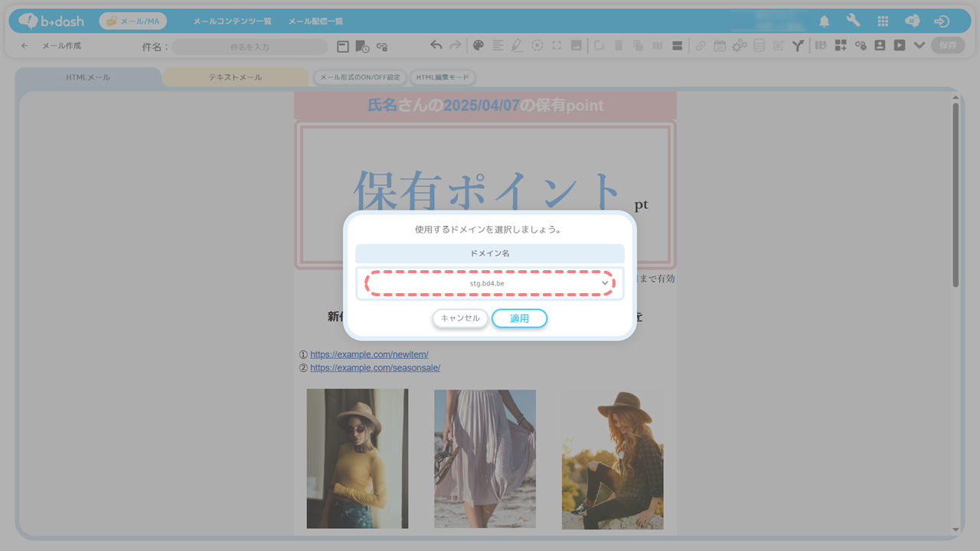The height and width of the screenshot is (551, 980).
Task: Click the undo arrow icon
Action: coord(436,46)
